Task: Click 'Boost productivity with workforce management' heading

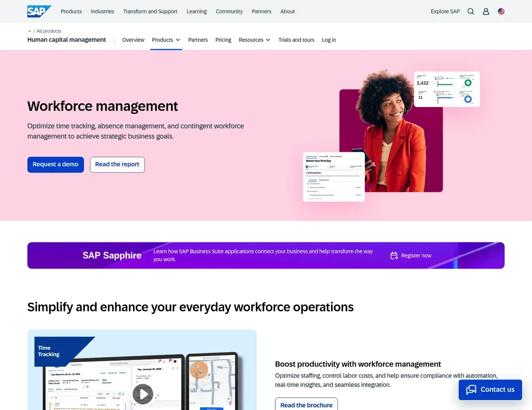Action: (x=358, y=364)
